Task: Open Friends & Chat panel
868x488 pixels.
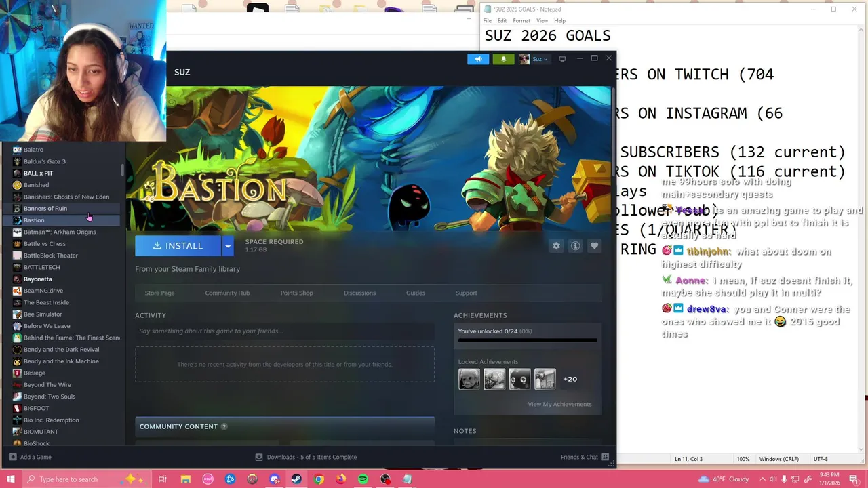Action: [585, 457]
